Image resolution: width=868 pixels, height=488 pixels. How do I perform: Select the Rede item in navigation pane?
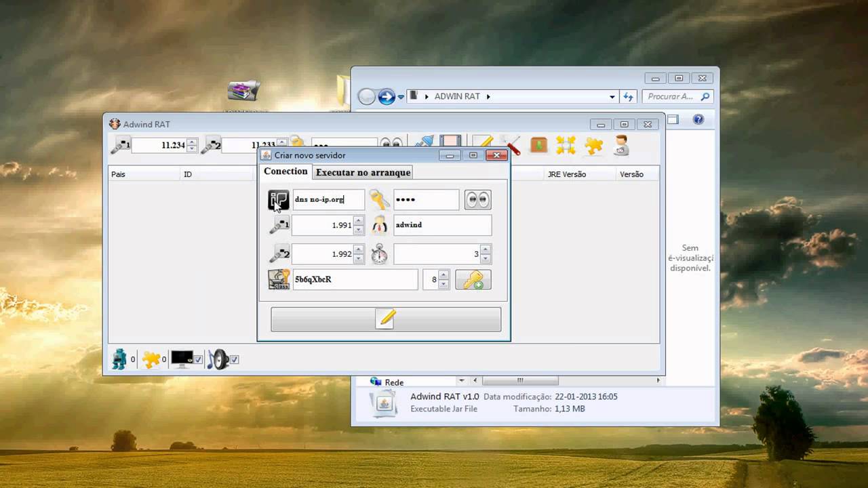pyautogui.click(x=394, y=382)
